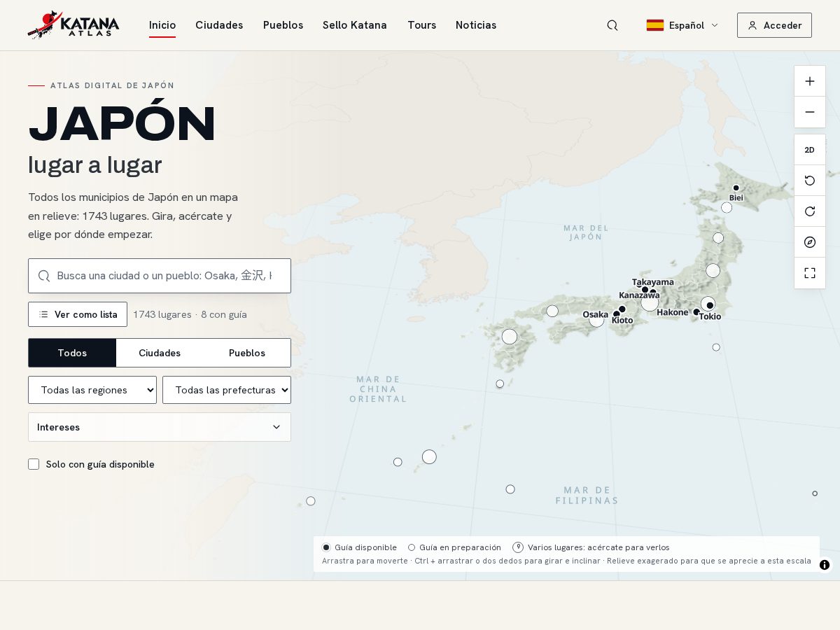The height and width of the screenshot is (630, 840).
Task: Enable Solo con guía disponible checkbox
Action: tap(34, 464)
